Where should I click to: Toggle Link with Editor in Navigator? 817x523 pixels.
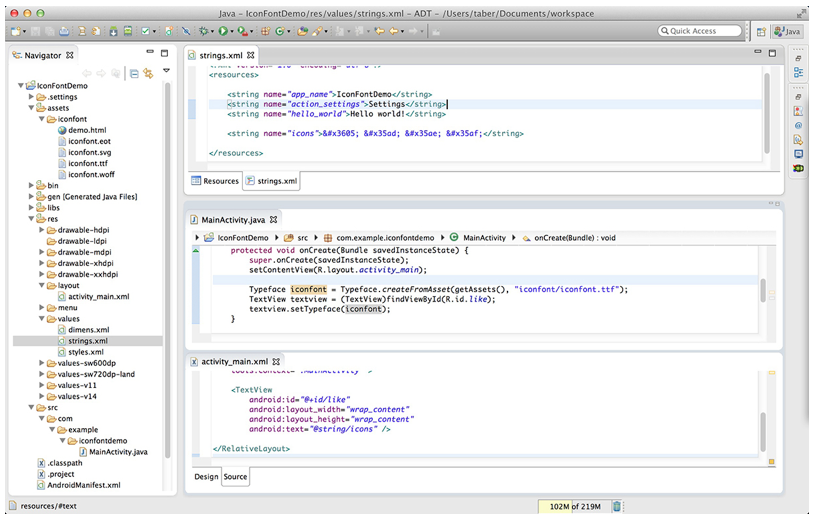pyautogui.click(x=148, y=73)
